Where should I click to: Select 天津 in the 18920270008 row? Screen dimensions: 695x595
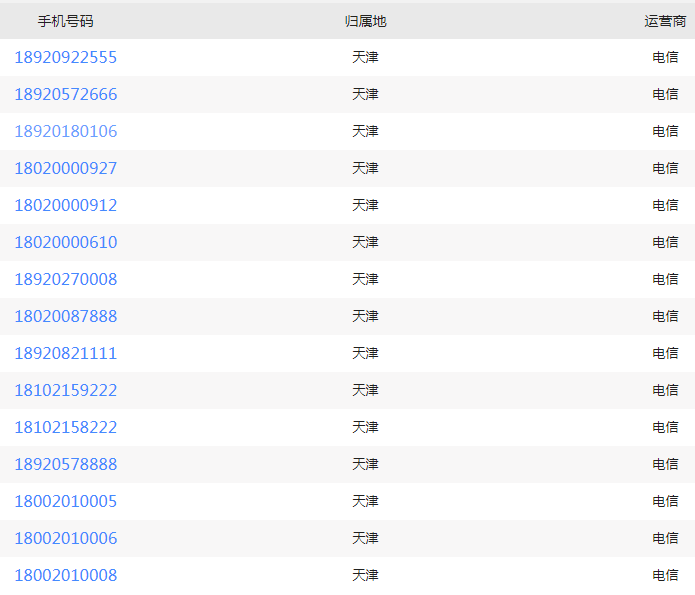[366, 279]
